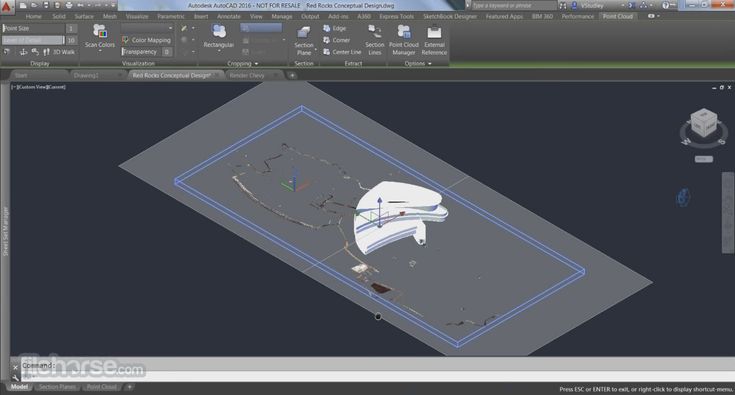Image resolution: width=735 pixels, height=395 pixels.
Task: Adjust the Point Size slider
Action: point(33,28)
